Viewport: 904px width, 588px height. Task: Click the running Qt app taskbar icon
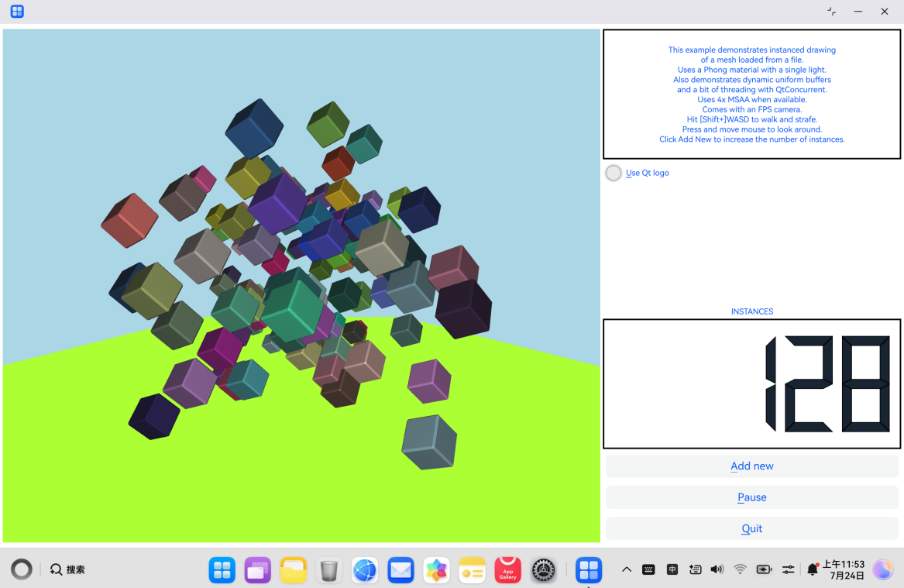pos(589,570)
